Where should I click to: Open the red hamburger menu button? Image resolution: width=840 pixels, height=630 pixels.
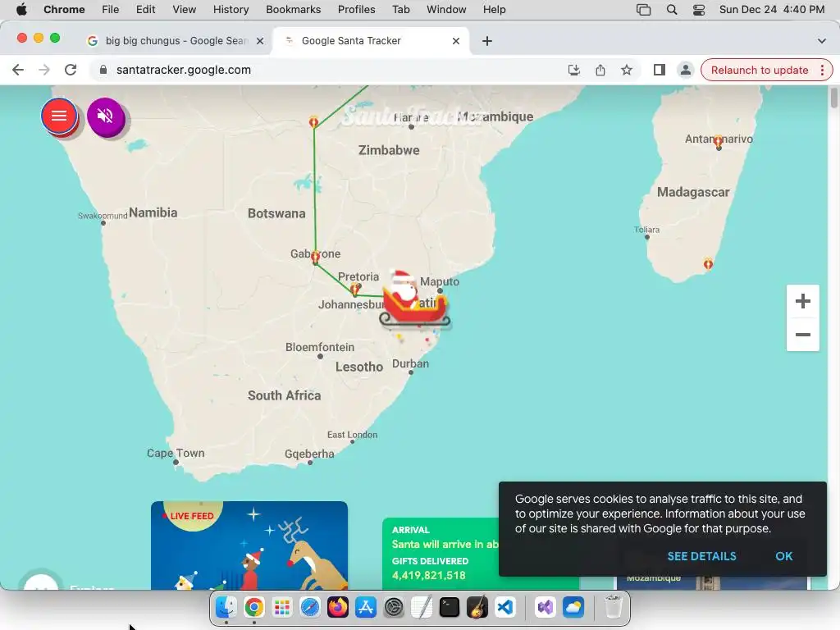click(x=59, y=115)
